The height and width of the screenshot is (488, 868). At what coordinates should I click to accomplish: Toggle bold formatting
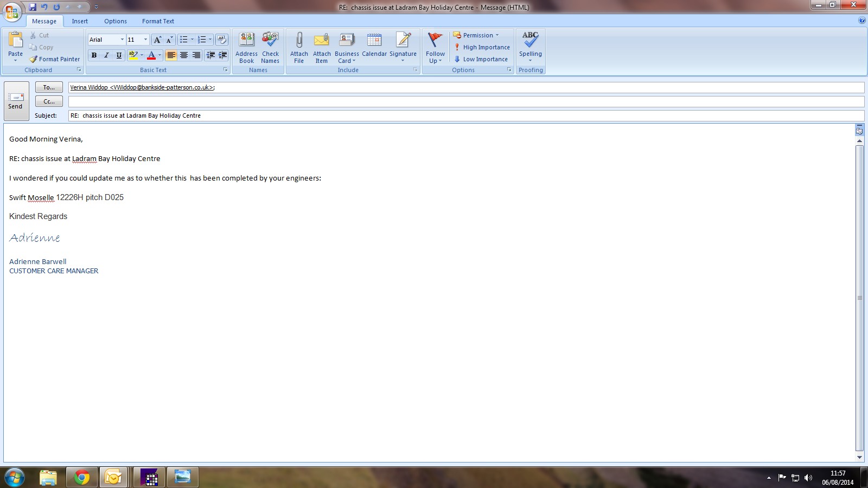pos(94,55)
